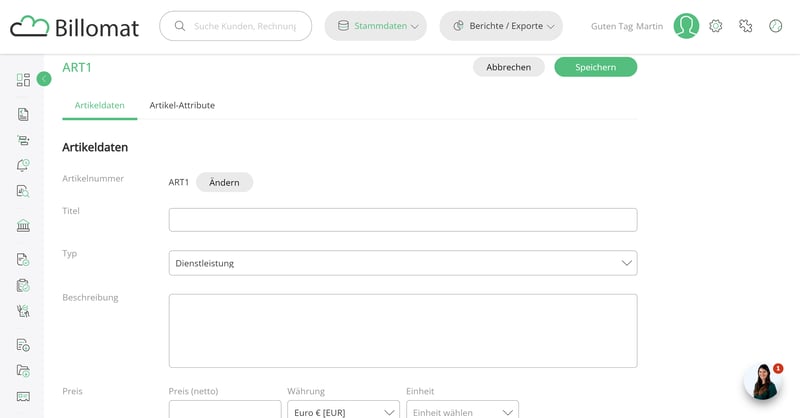Collapse the sidebar with the green arrow
The height and width of the screenshot is (418, 800).
pyautogui.click(x=44, y=79)
